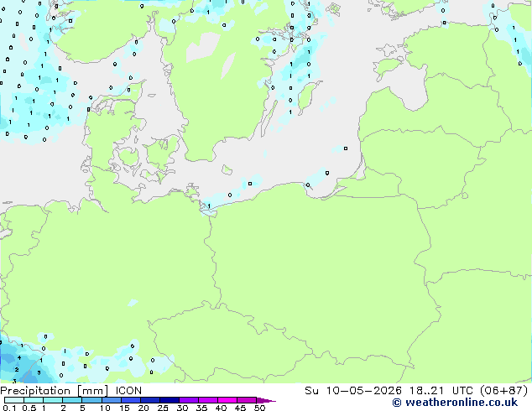The height and width of the screenshot is (411, 532).
Task: Click the date 'Su 10-05-2026'
Action: 353,391
